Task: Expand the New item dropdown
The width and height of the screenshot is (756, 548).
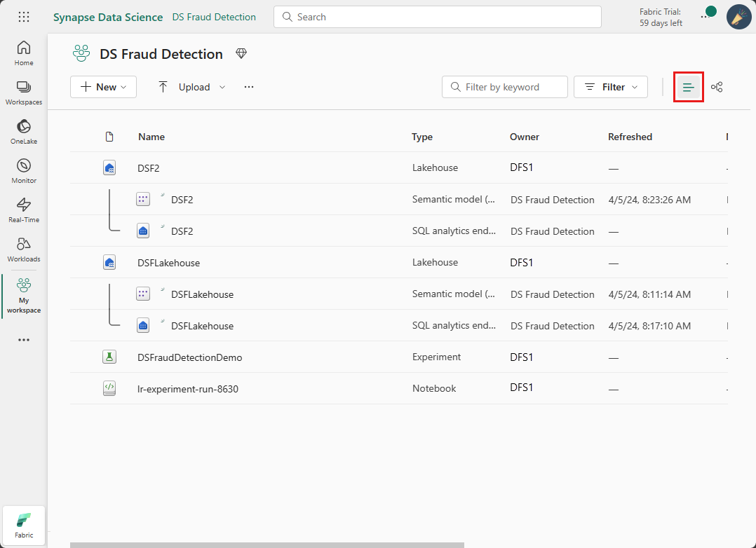Action: [x=103, y=87]
